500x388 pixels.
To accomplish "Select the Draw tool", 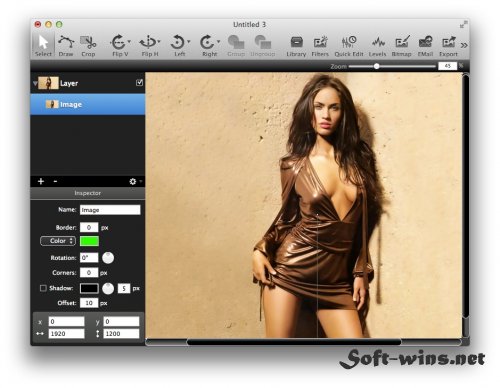I will (66, 46).
